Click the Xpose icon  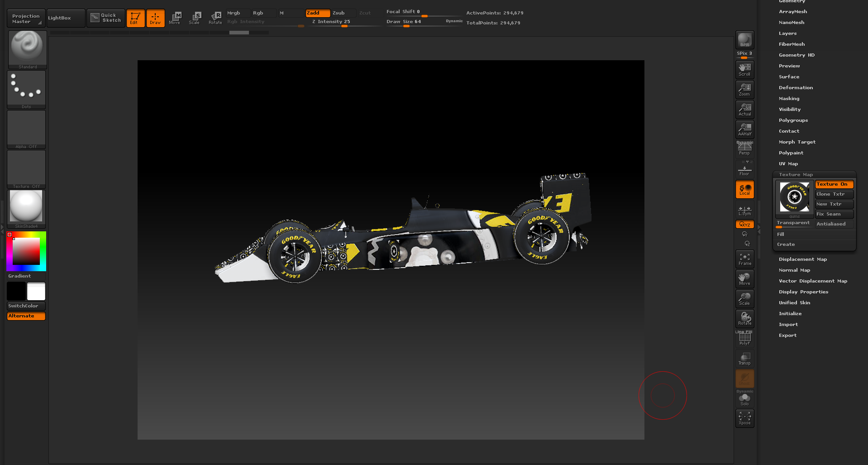tap(744, 418)
